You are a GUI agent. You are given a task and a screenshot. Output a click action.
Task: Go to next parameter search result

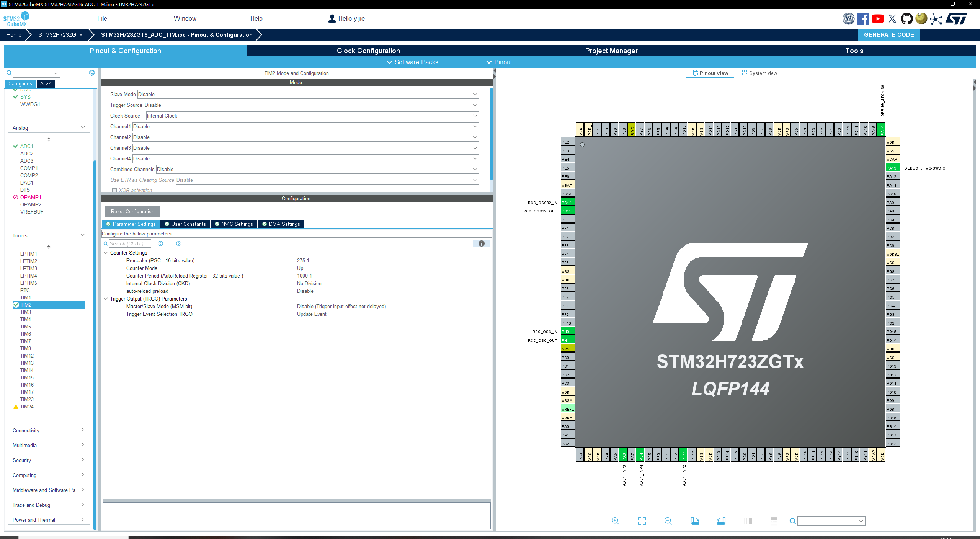click(x=179, y=243)
